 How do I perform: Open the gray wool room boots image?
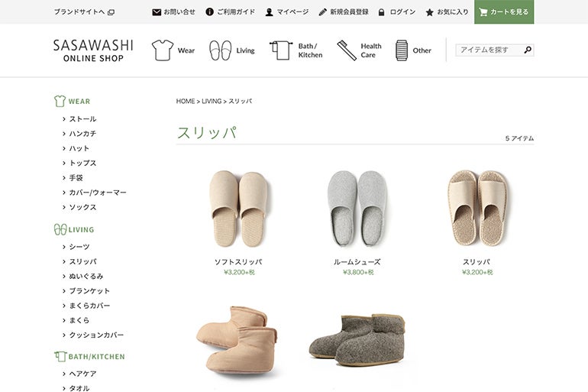[x=357, y=340]
